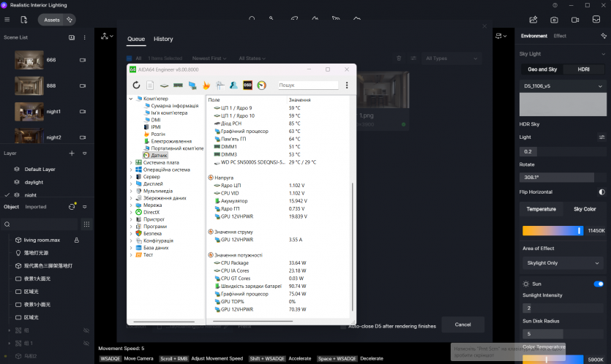611x364 pixels.
Task: Open the D5_1106_v5 HDRI dropdown
Action: point(563,86)
